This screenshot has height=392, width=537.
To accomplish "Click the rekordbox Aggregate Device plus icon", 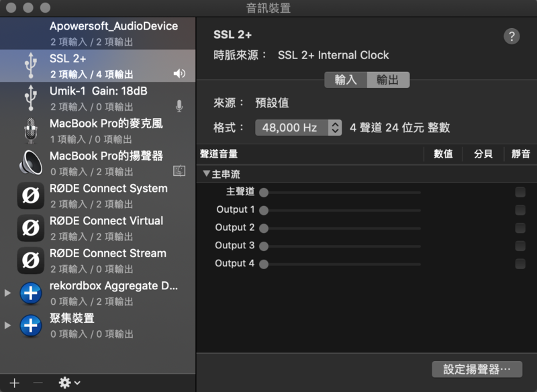I will [30, 293].
